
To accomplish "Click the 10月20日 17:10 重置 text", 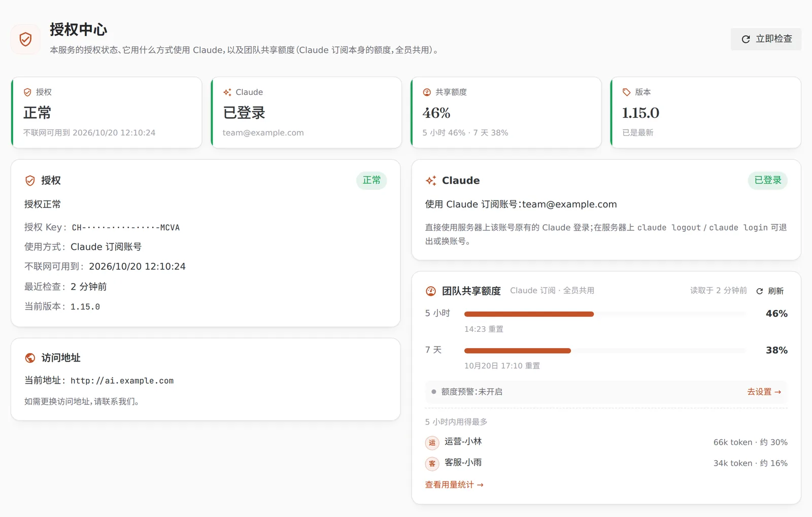I will (x=502, y=366).
